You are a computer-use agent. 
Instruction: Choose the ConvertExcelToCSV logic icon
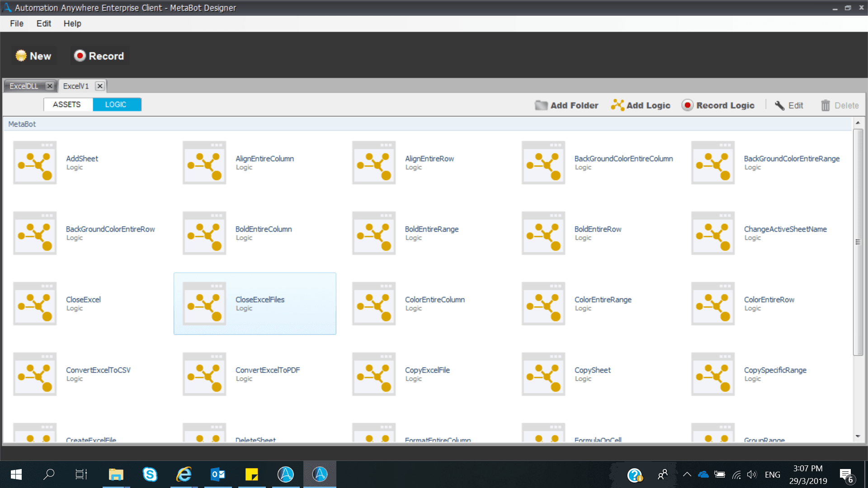(35, 374)
